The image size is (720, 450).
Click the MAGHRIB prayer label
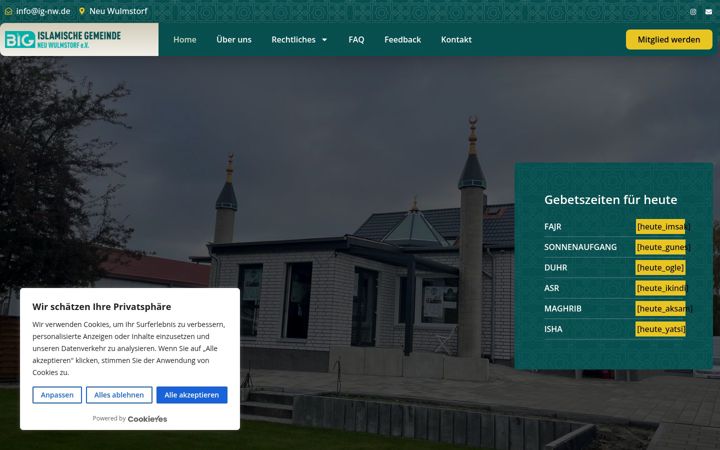click(562, 309)
